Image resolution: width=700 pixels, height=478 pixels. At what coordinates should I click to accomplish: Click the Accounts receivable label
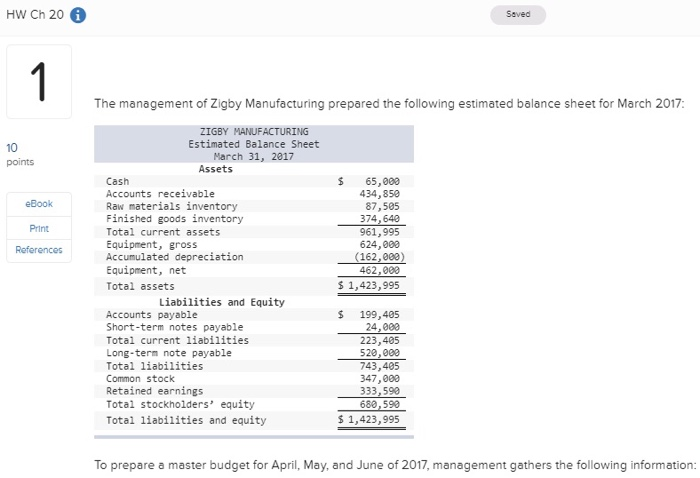160,194
